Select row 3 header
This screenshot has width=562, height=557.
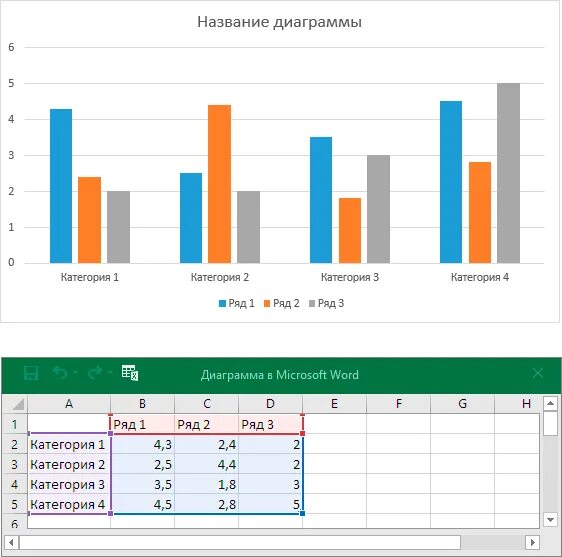15,464
